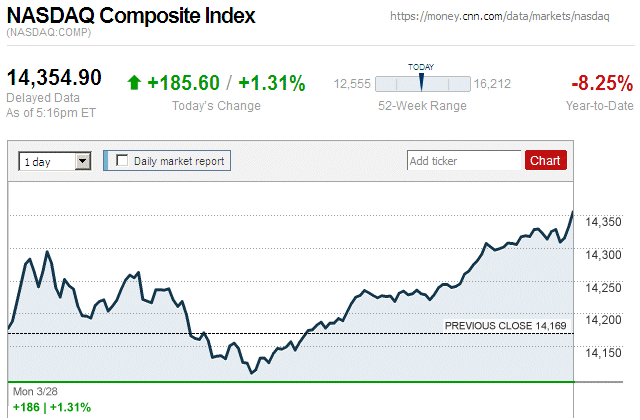Viewport: 640px width, 420px height.
Task: Click the Add ticker input field
Action: (x=464, y=160)
